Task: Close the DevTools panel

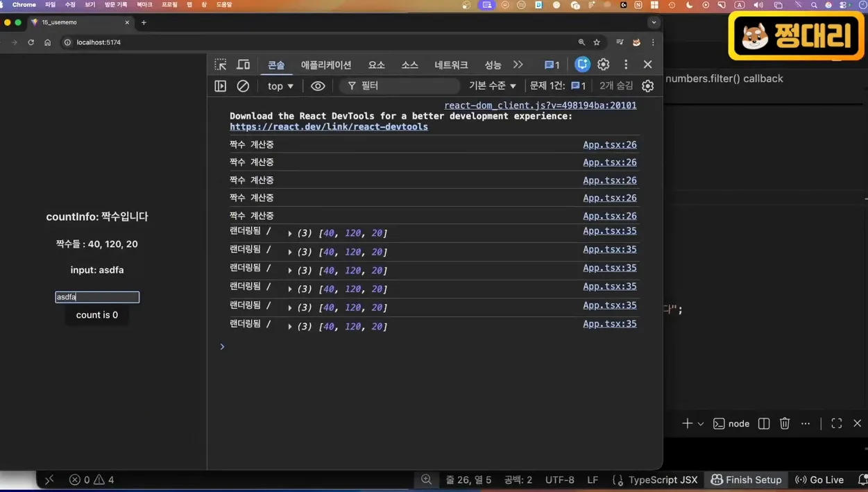Action: 647,65
